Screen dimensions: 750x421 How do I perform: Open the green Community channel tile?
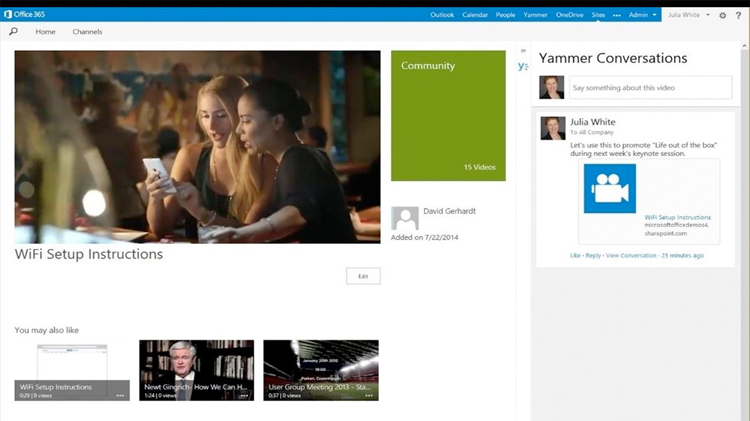[x=448, y=115]
